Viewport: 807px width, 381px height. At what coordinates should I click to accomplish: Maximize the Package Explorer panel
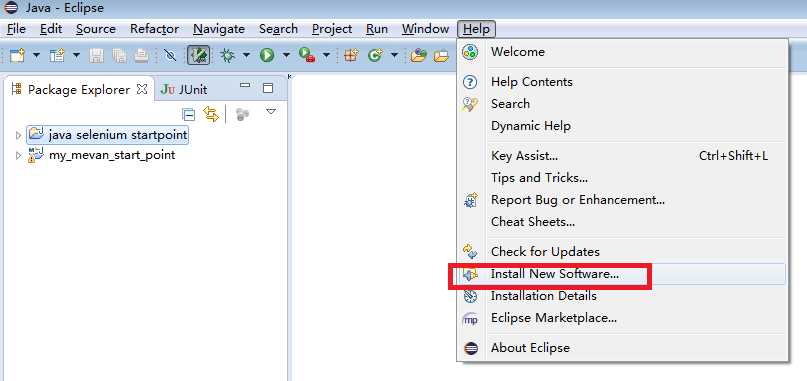click(268, 88)
